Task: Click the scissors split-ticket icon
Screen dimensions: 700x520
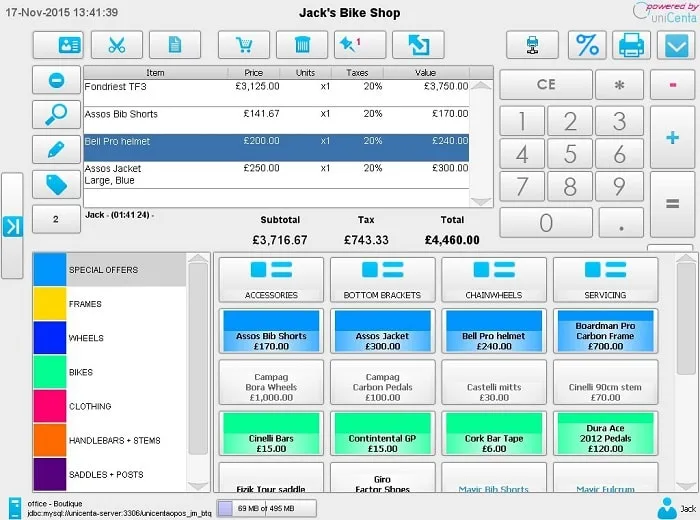Action: 117,45
